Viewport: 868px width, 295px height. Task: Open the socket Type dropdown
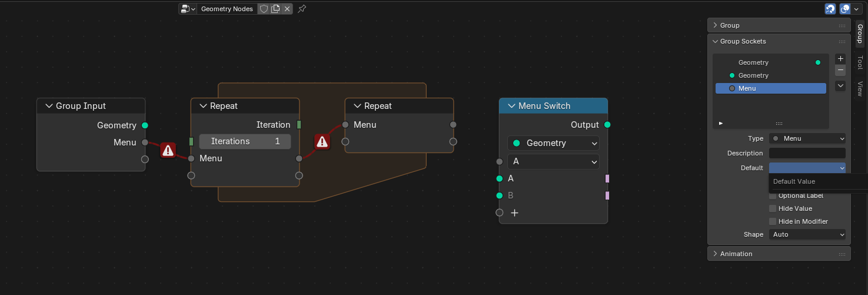pyautogui.click(x=807, y=138)
